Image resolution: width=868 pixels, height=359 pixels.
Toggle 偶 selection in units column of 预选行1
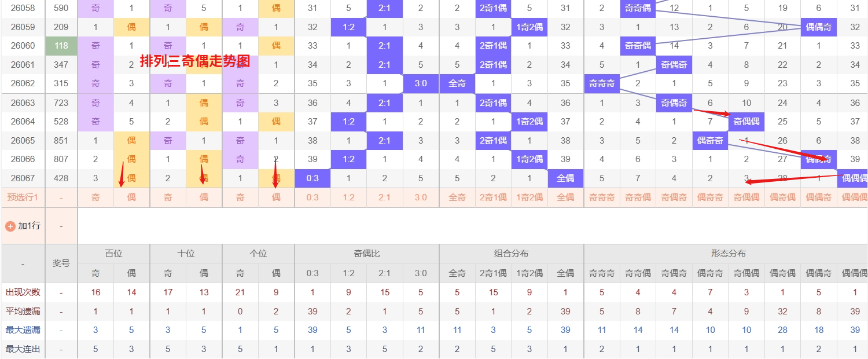276,197
